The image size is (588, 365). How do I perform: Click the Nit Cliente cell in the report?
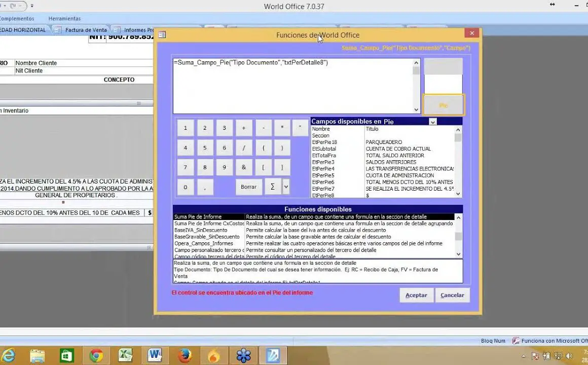click(84, 70)
